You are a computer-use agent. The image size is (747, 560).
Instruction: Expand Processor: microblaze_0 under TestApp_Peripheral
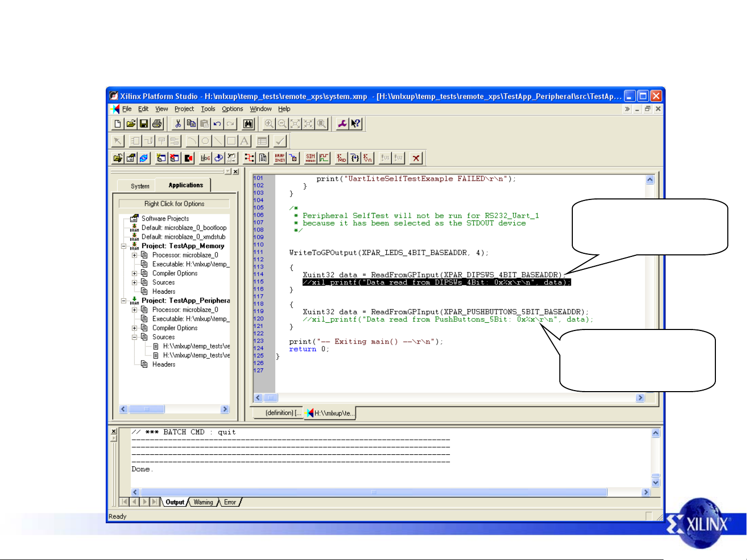tap(135, 310)
